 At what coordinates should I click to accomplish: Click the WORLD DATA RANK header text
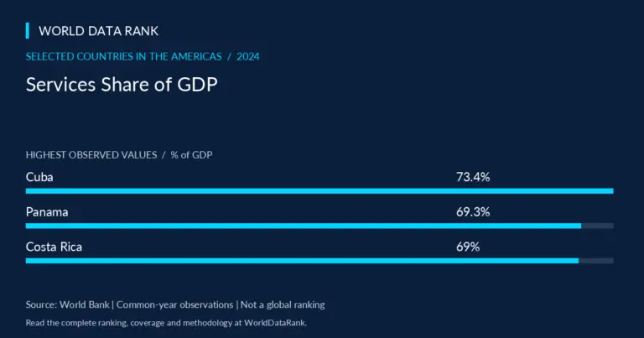99,31
